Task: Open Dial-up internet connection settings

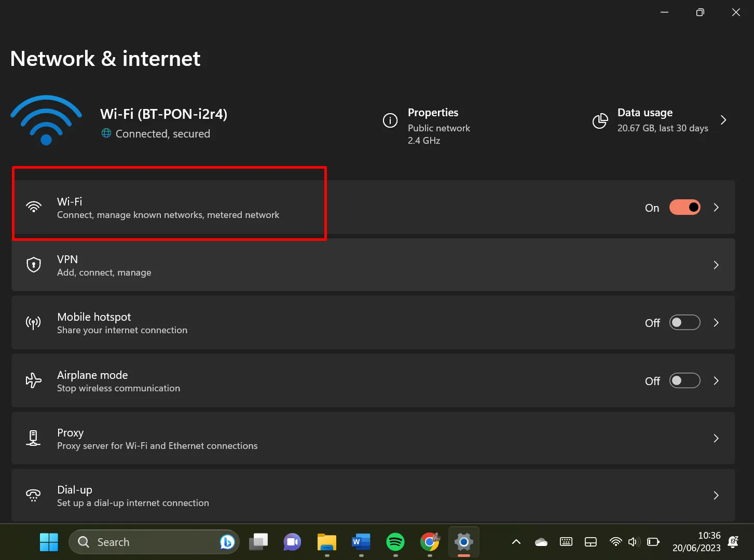Action: pos(373,495)
